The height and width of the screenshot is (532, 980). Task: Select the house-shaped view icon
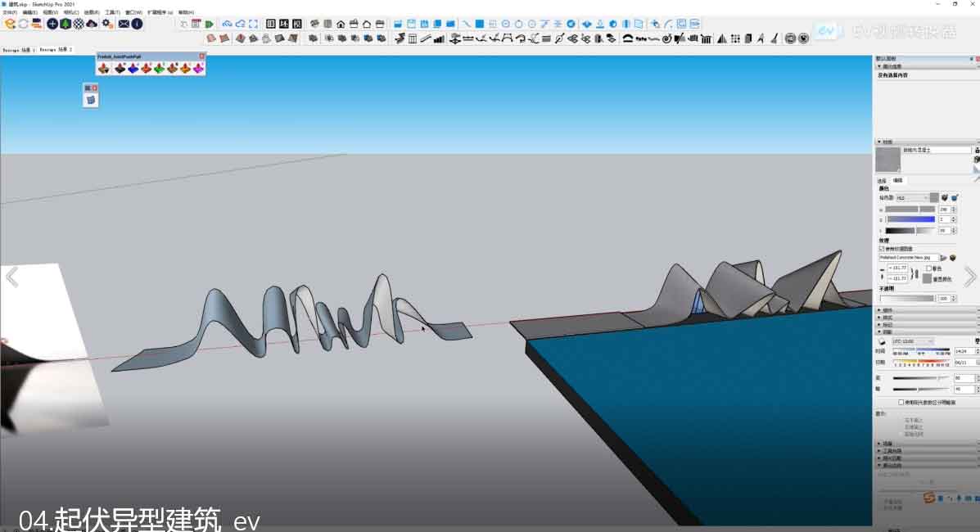point(341,25)
